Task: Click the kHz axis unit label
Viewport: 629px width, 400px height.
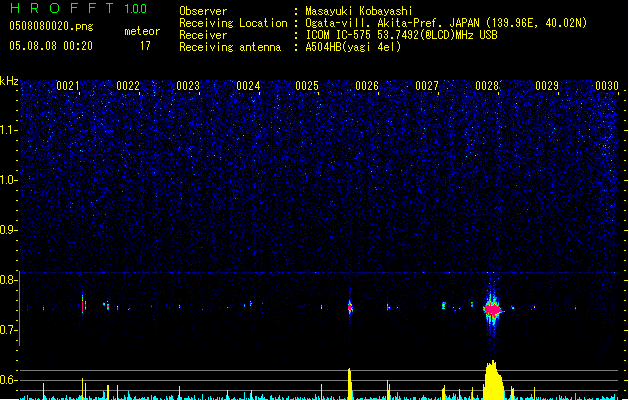Action: [9, 81]
